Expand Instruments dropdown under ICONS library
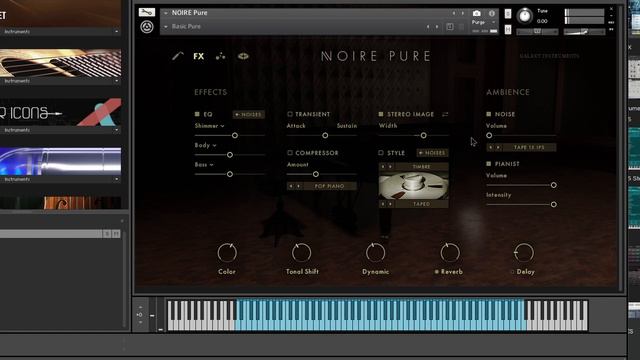 pos(117,130)
